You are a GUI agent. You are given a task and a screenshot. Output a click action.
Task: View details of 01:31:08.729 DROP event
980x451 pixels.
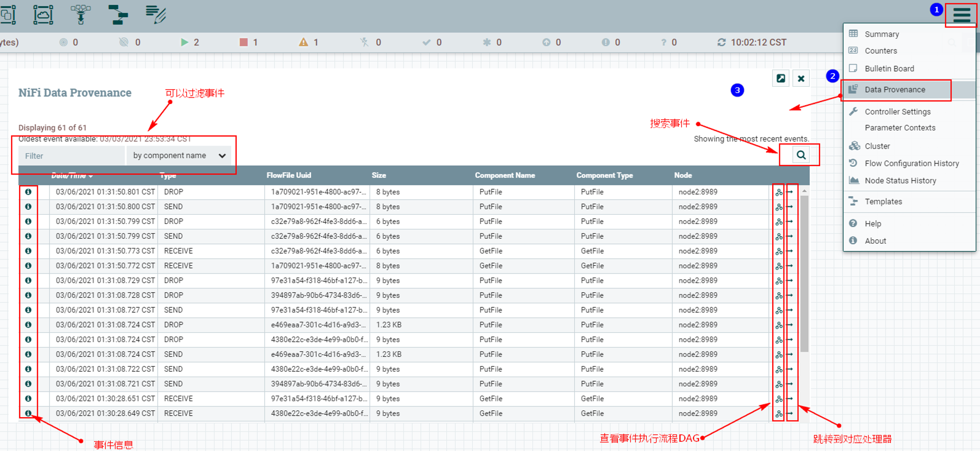(28, 280)
